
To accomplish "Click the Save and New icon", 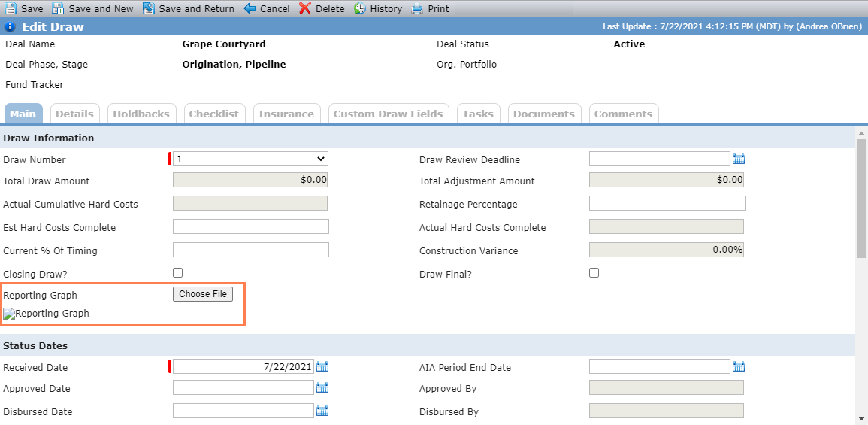I will click(x=58, y=8).
